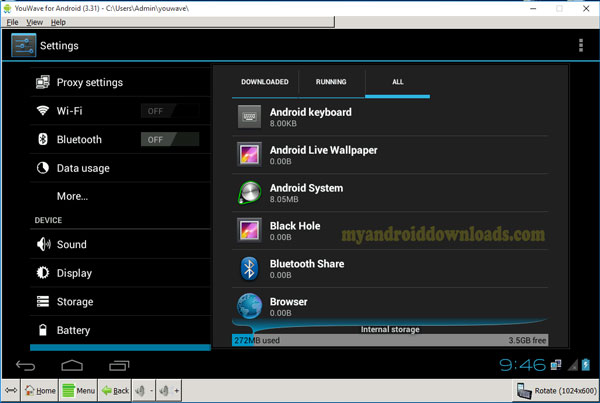Toggle the Wi-Fi OFF switch
600x403 pixels.
170,111
